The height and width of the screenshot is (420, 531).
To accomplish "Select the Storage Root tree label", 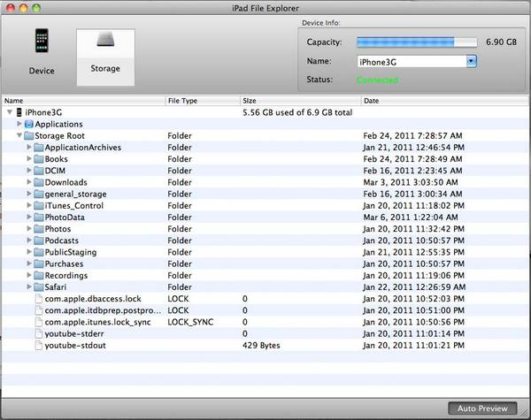I will tap(59, 135).
